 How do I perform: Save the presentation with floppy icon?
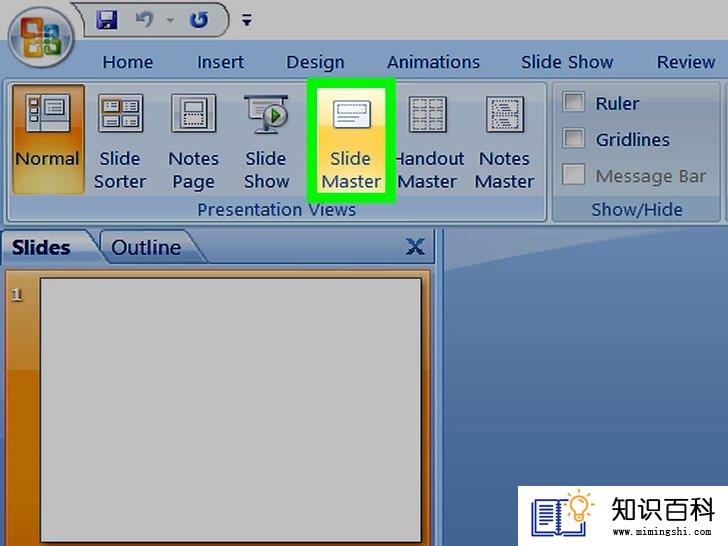107,20
